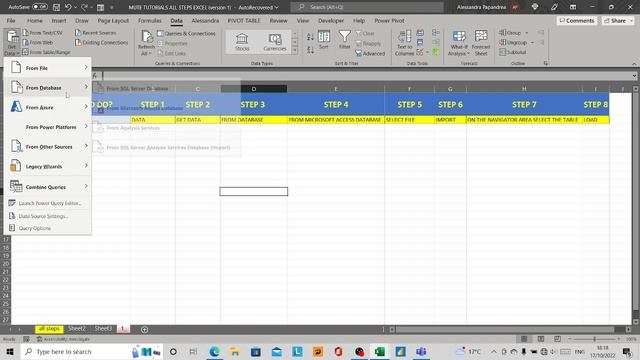
Task: Expand the From Database submenu
Action: tap(48, 87)
